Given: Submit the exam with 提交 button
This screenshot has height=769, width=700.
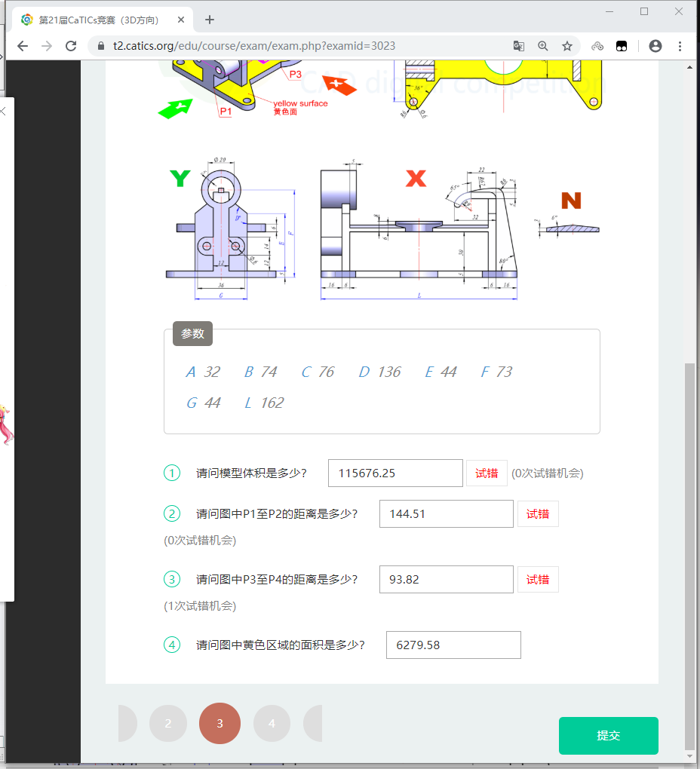Looking at the screenshot, I should click(608, 736).
